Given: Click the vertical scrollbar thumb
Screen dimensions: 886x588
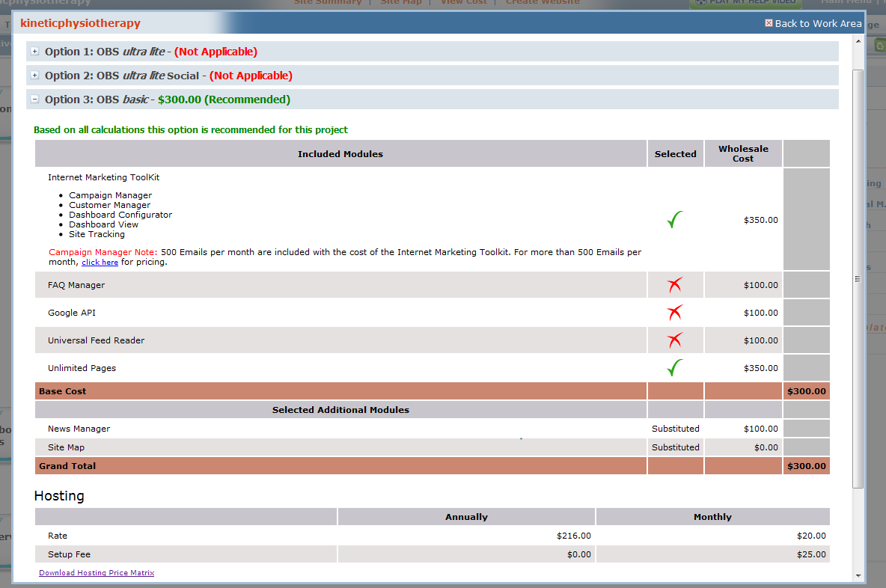Looking at the screenshot, I should click(x=858, y=279).
